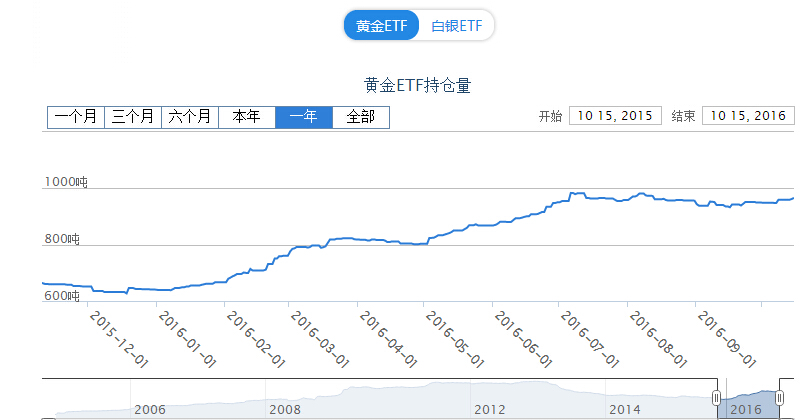Click the 2016-02-01 axis date label
Screen dimensions: 801x420
255,340
